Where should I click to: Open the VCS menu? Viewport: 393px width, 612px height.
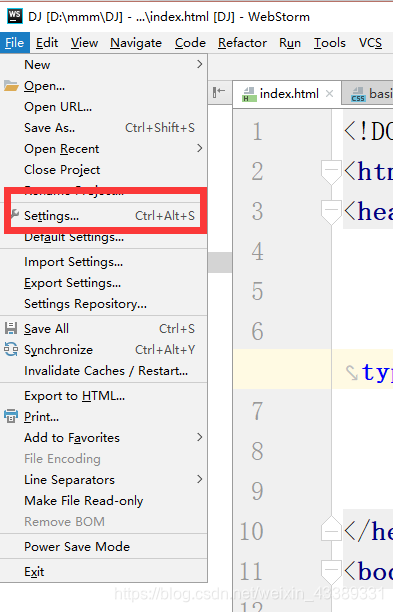pyautogui.click(x=370, y=43)
